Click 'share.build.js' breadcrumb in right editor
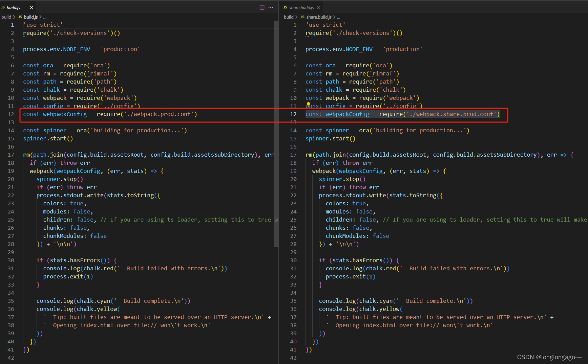 pyautogui.click(x=319, y=17)
